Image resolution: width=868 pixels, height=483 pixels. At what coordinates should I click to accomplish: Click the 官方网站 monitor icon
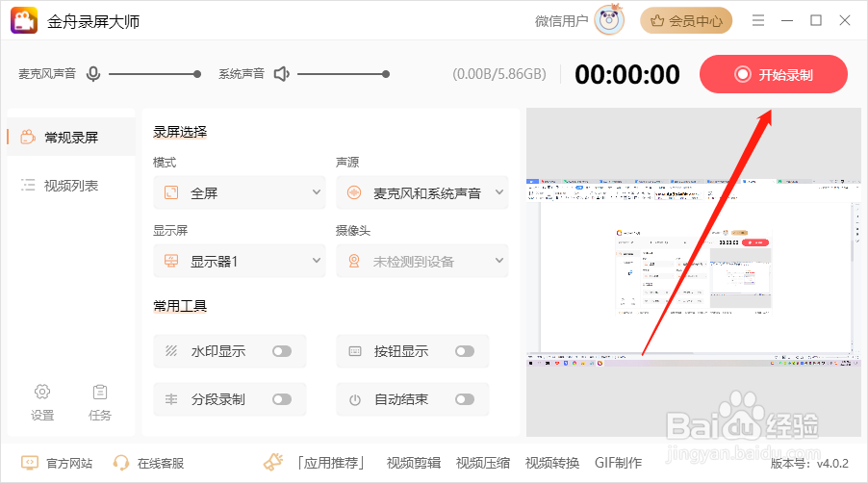click(x=29, y=463)
